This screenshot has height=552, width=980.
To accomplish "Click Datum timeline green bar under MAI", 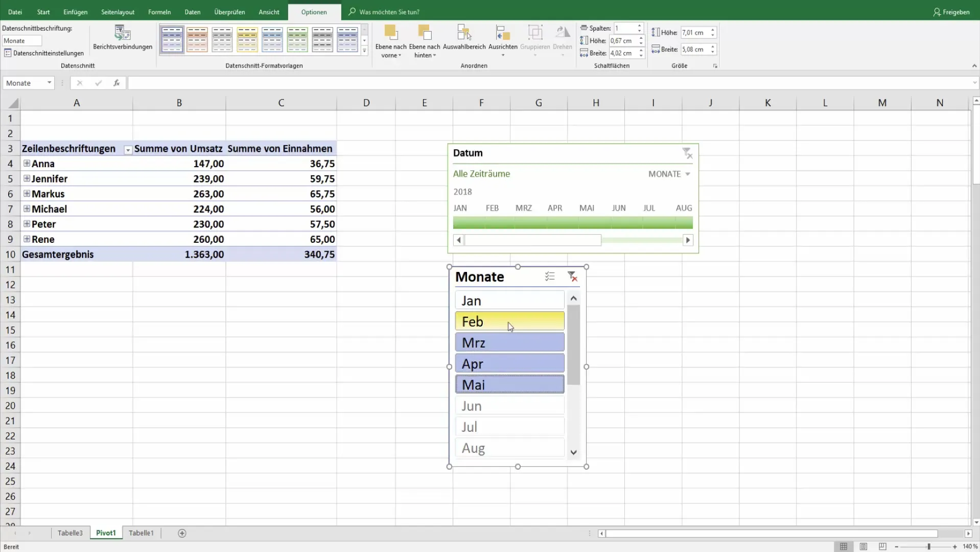I will [x=595, y=222].
